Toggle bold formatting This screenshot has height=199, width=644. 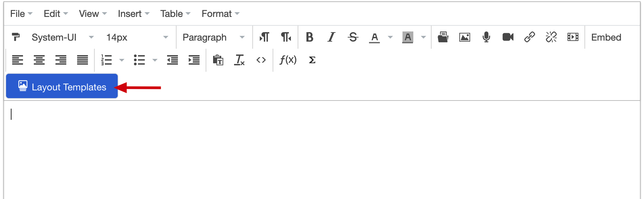click(309, 37)
